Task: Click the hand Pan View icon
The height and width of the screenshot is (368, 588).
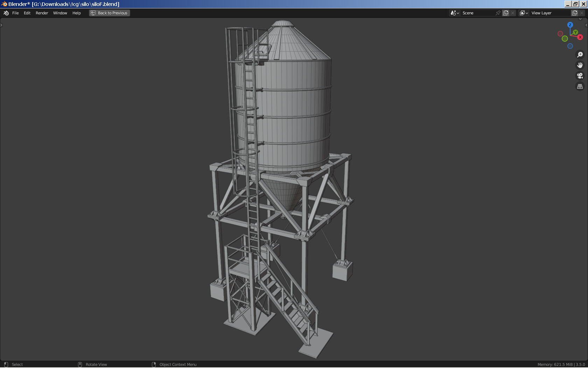Action: tap(580, 65)
